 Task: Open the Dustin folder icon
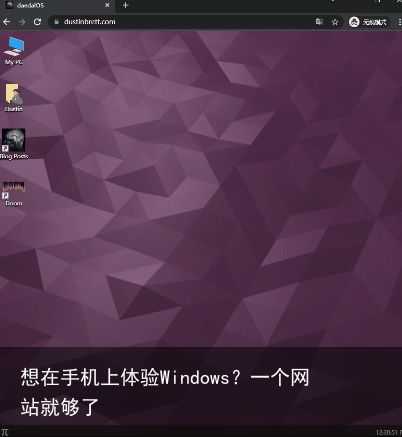click(x=14, y=97)
